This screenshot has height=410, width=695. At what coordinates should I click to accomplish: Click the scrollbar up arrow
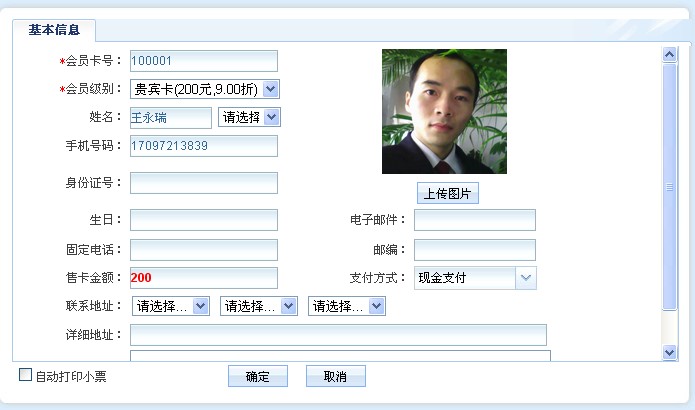[669, 55]
